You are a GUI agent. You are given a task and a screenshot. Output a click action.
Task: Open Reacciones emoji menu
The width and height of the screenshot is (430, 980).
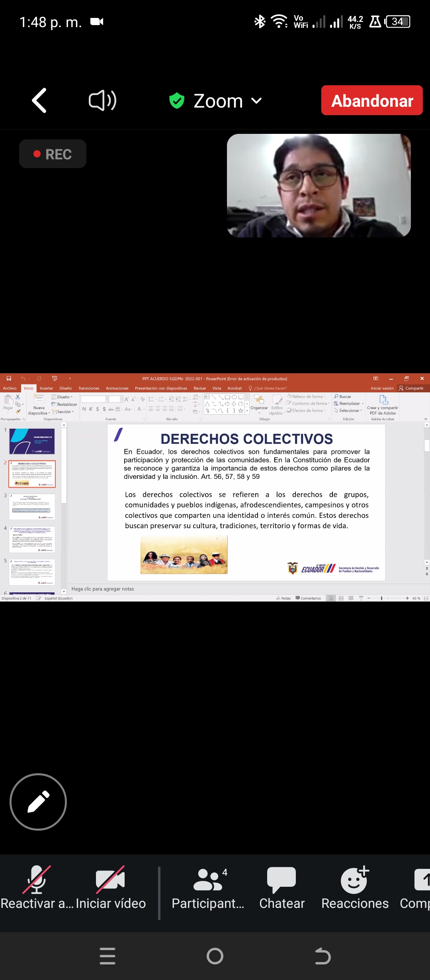click(355, 888)
